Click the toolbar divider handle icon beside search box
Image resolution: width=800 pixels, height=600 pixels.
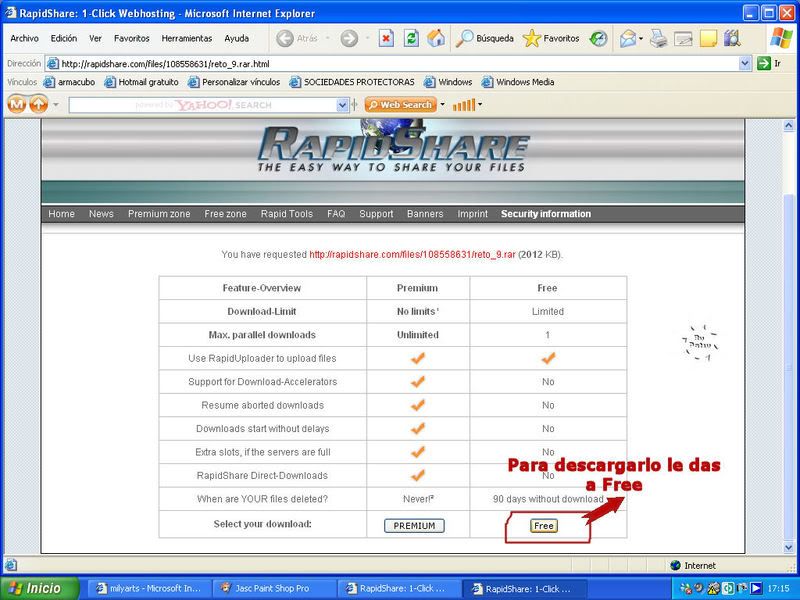tap(354, 105)
